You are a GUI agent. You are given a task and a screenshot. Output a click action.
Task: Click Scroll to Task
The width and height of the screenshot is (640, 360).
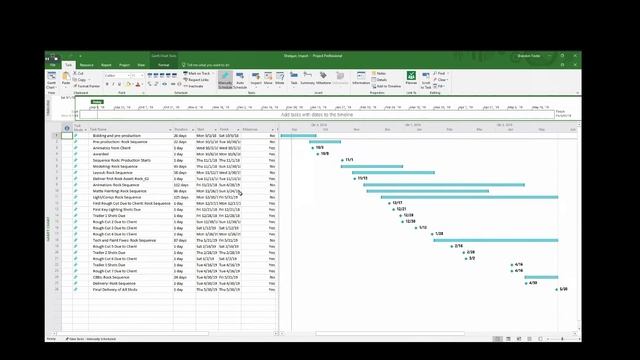[426, 80]
